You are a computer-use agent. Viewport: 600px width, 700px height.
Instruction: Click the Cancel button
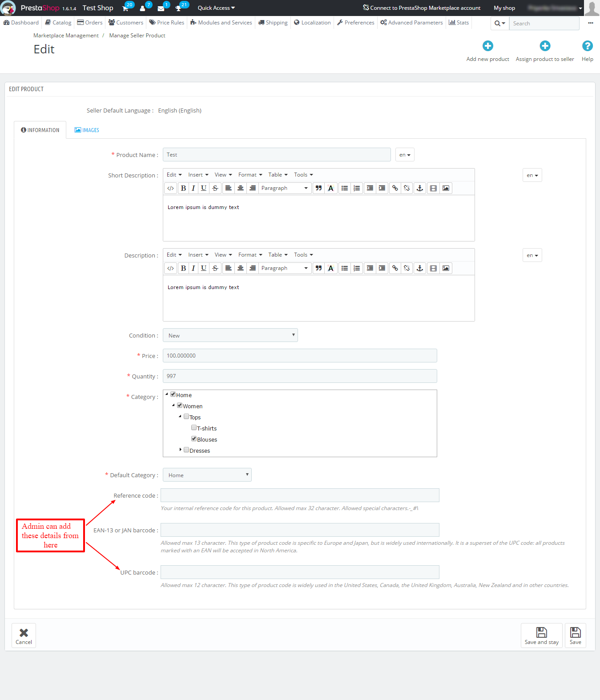point(24,636)
